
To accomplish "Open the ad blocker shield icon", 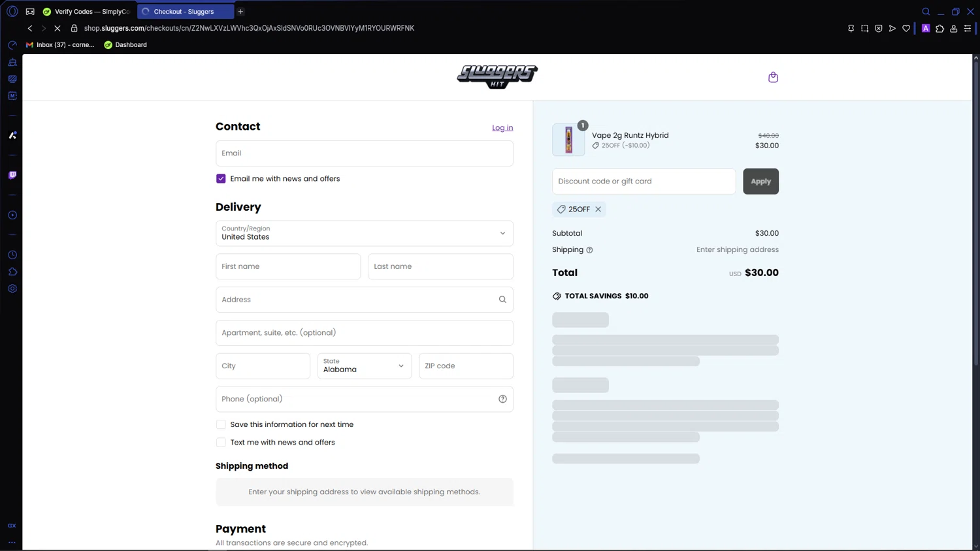I will [x=879, y=28].
